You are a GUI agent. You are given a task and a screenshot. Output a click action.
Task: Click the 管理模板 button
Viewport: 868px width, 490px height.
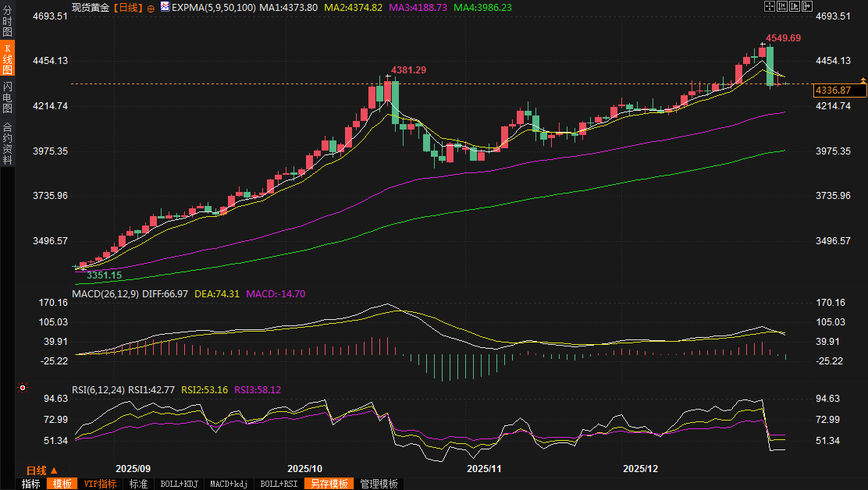379,484
